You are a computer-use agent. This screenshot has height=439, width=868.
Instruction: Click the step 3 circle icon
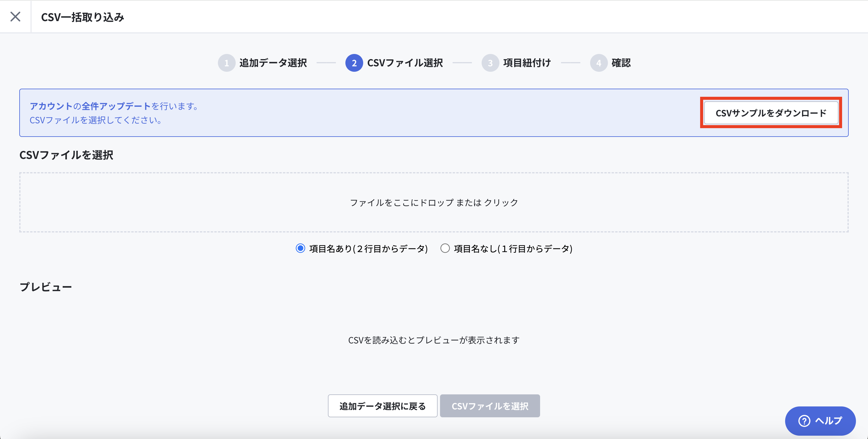coord(490,63)
